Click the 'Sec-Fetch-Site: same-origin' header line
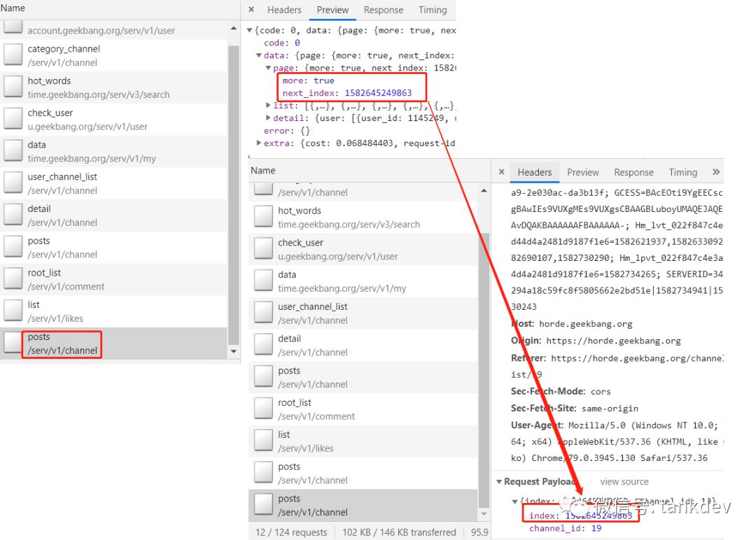 (574, 408)
